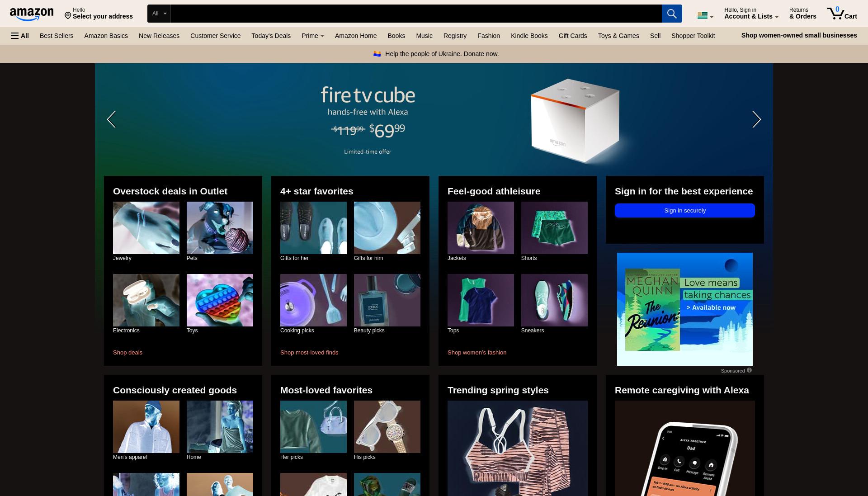
Task: Open Gifts for her thumbnail
Action: [x=313, y=228]
